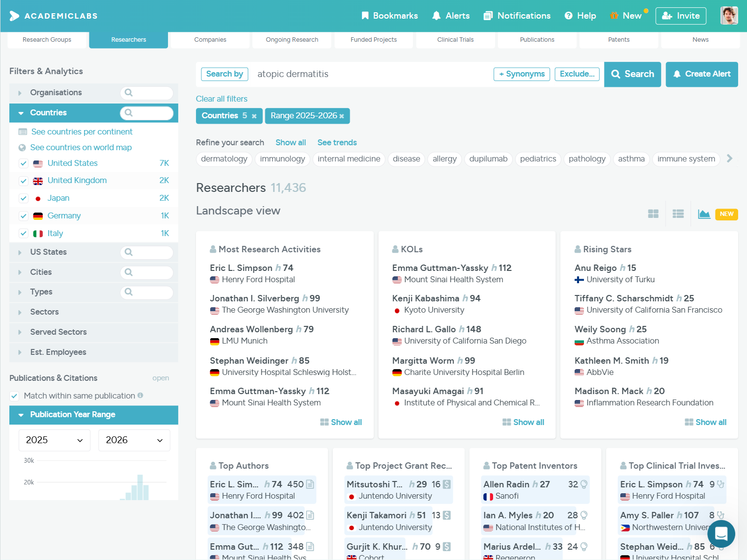Click the Clear all filters link

click(x=221, y=99)
